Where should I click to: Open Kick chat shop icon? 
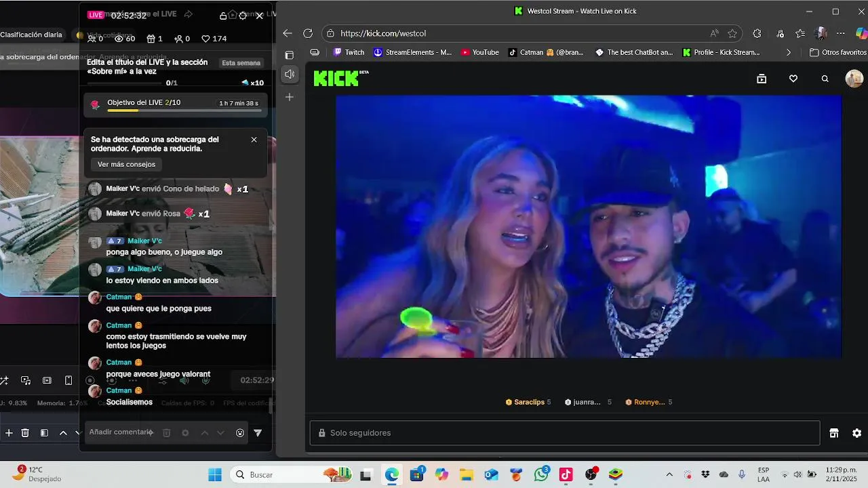coord(834,433)
